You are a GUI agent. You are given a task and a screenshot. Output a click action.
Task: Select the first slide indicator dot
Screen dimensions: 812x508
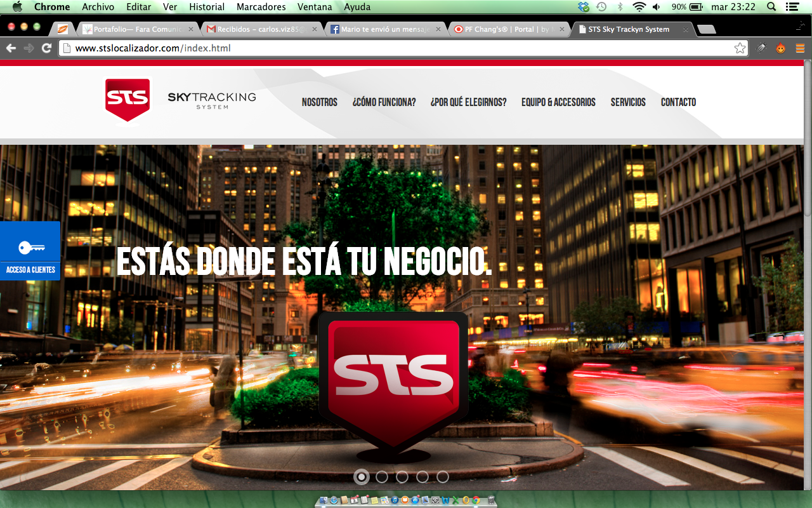[x=362, y=476]
